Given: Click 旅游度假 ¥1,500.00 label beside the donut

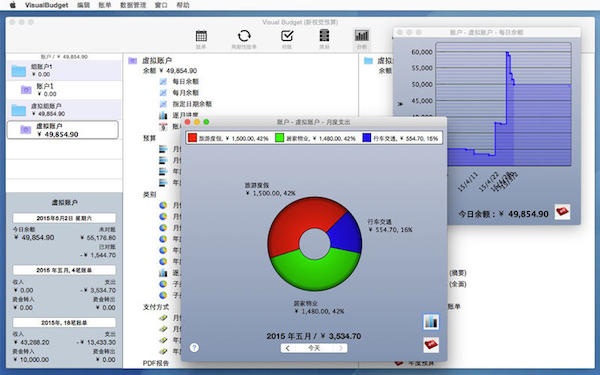Looking at the screenshot, I should click(270, 189).
